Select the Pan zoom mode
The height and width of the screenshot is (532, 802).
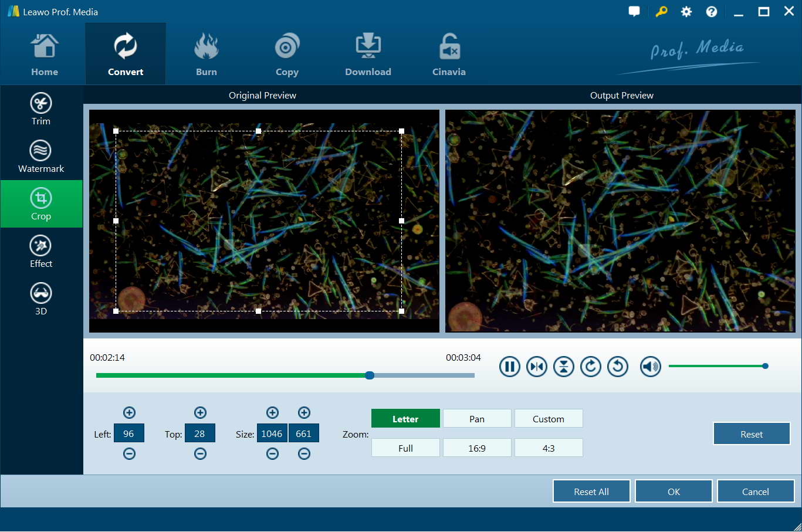(477, 419)
